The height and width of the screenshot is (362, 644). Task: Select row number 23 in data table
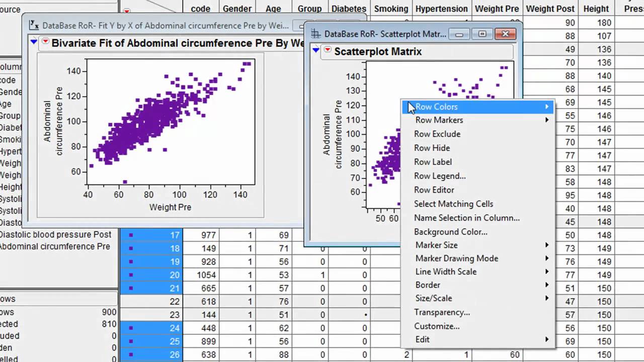click(174, 315)
